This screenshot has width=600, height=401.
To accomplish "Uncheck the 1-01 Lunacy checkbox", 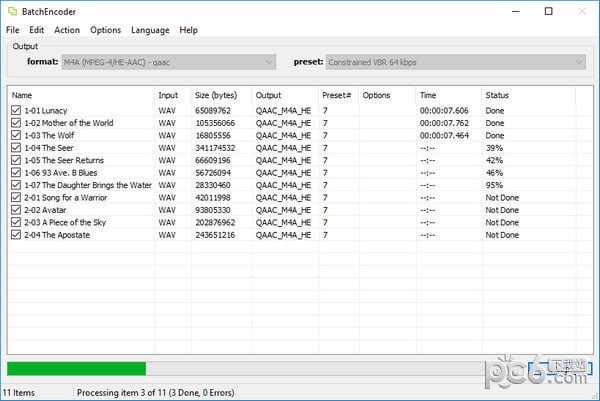I will [16, 110].
